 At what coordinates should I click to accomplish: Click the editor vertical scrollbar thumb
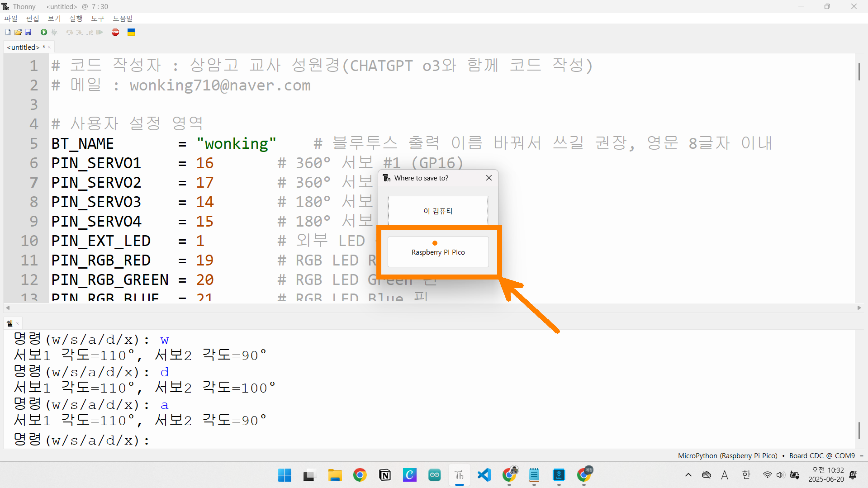(859, 71)
